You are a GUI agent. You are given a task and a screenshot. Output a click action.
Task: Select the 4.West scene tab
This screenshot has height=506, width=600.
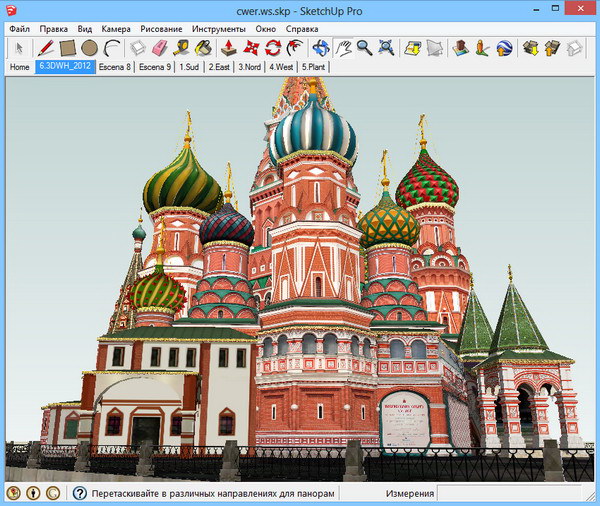tap(281, 67)
